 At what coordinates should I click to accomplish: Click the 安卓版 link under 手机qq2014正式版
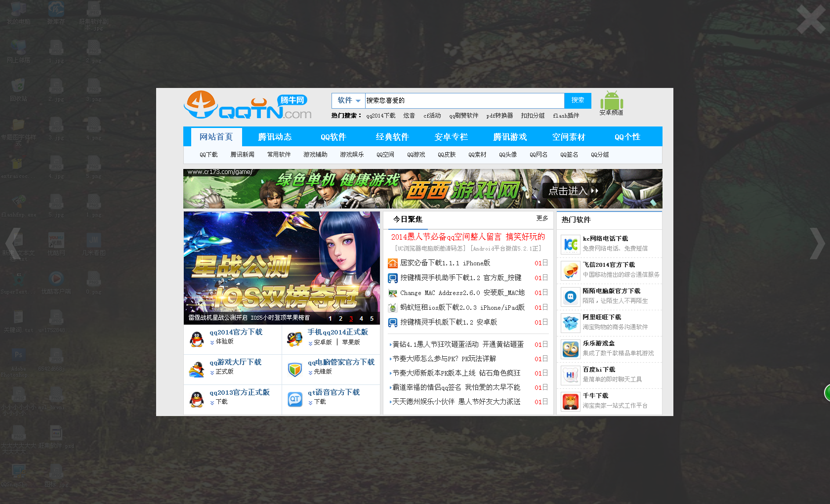[x=323, y=342]
